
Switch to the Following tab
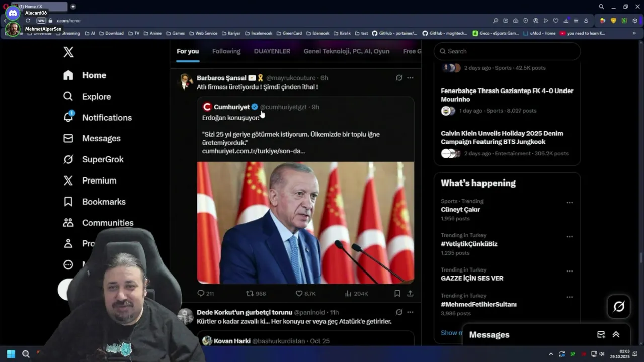tap(226, 51)
